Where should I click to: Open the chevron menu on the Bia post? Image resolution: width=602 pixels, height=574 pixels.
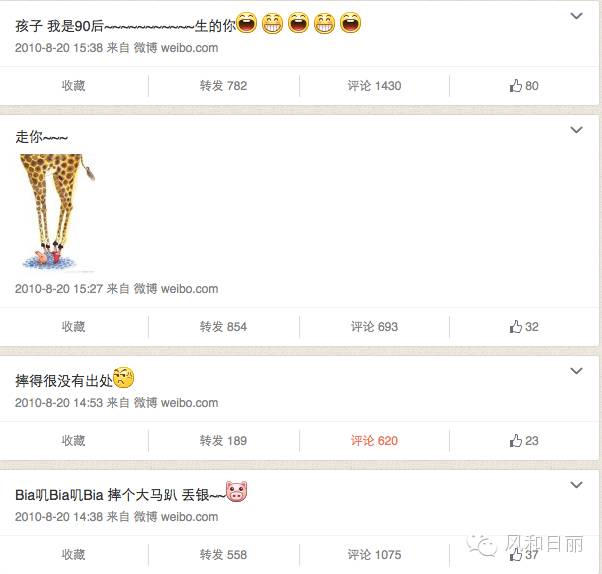coord(576,485)
